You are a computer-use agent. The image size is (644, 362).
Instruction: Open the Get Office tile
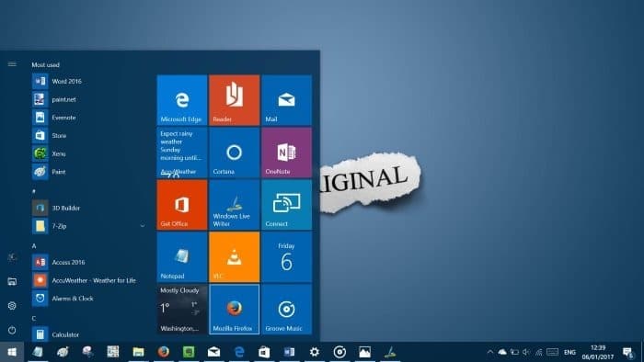(x=182, y=205)
